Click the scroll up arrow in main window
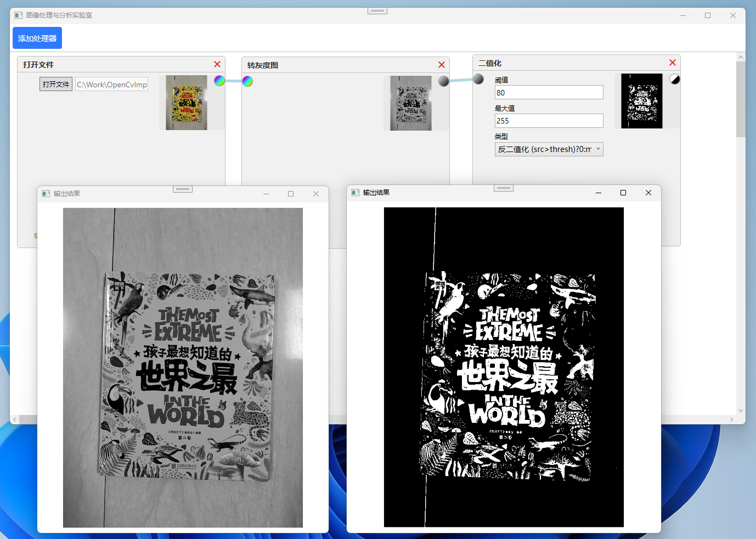The width and height of the screenshot is (756, 539). click(x=741, y=57)
